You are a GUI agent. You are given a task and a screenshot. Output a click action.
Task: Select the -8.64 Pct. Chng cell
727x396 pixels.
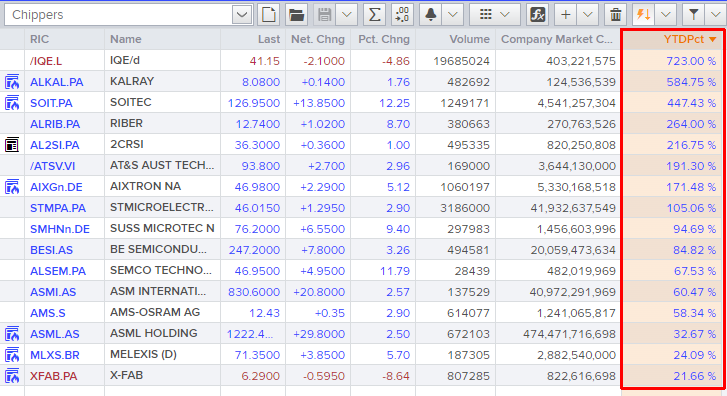pos(383,376)
